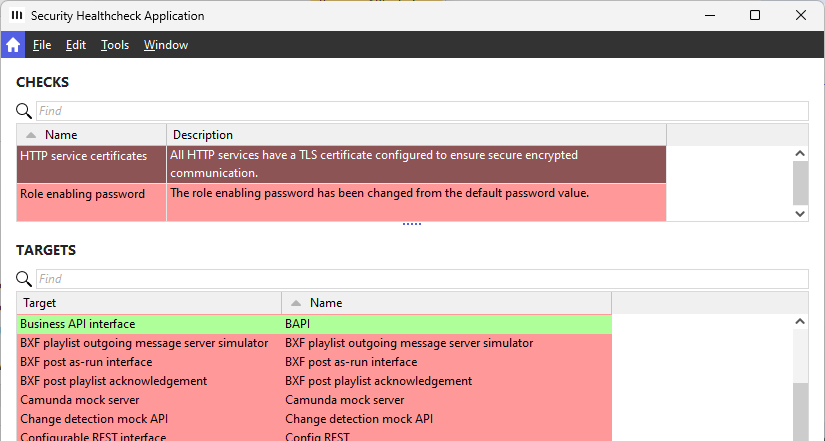Click the Description column header
Image resolution: width=825 pixels, height=441 pixels.
[416, 135]
